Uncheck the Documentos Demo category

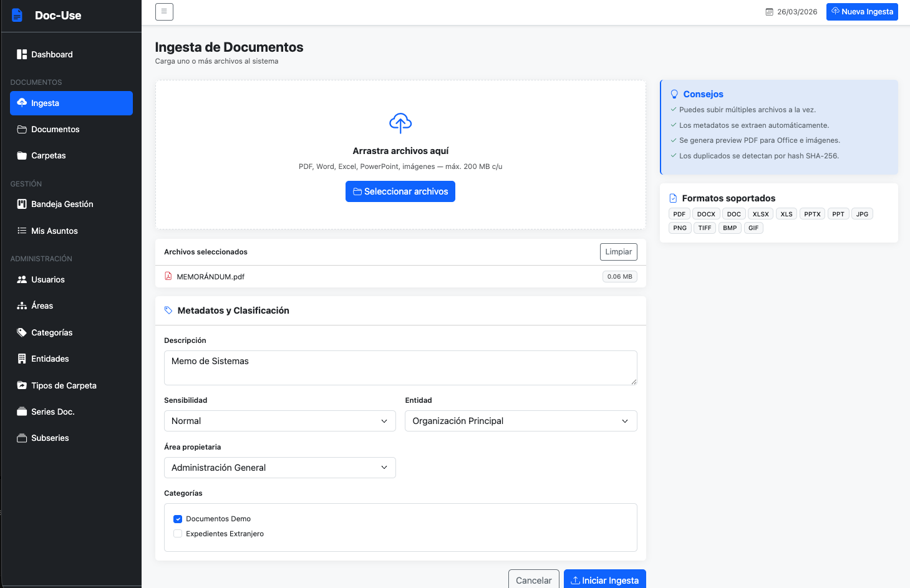tap(178, 518)
